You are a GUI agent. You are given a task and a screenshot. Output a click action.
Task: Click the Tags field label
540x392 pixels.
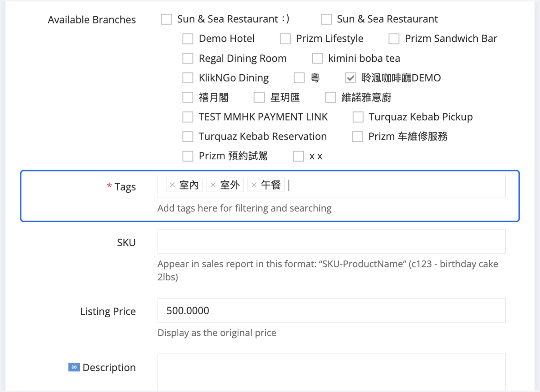(x=125, y=187)
